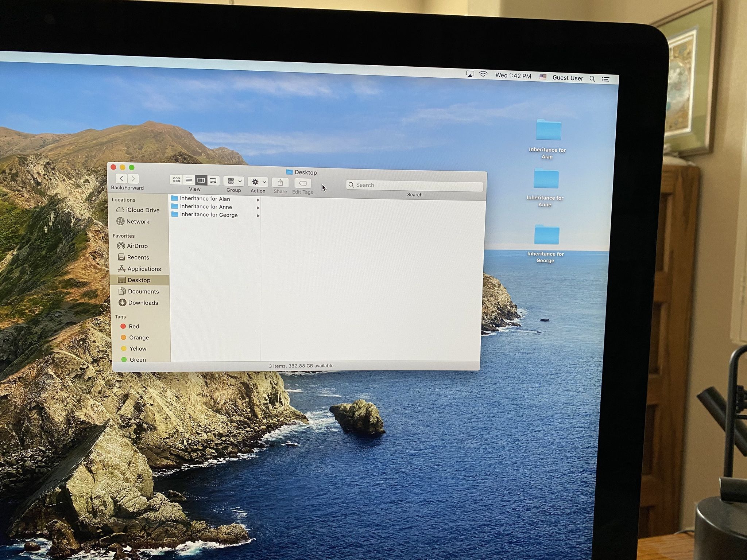This screenshot has height=560, width=747.
Task: Click the Wed 1:42 PM clock
Action: (x=513, y=75)
